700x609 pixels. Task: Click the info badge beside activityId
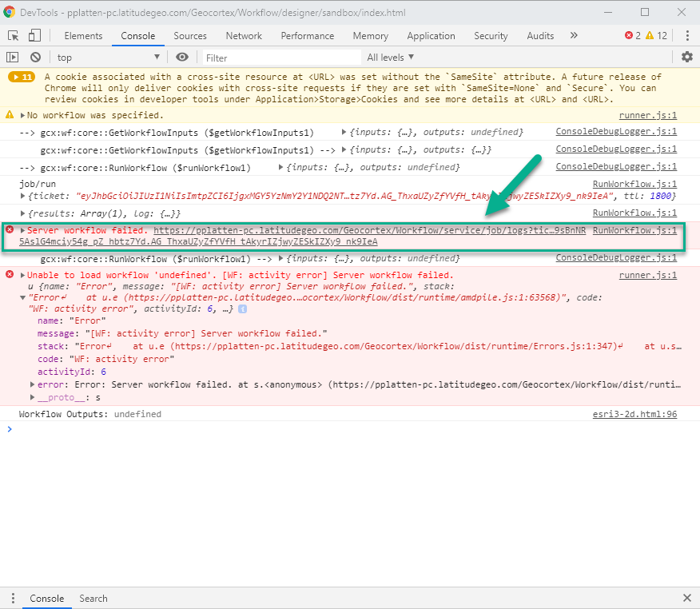point(242,309)
